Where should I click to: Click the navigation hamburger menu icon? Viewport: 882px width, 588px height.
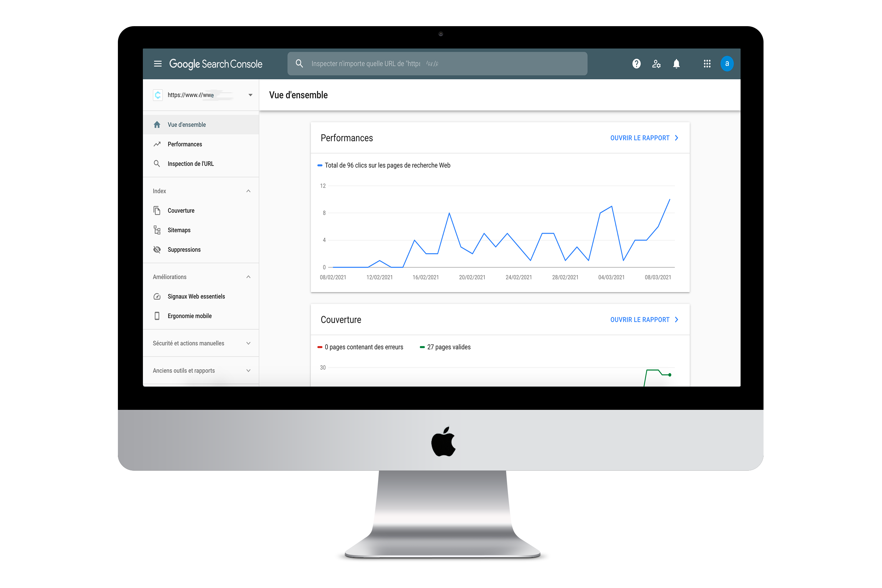tap(158, 64)
